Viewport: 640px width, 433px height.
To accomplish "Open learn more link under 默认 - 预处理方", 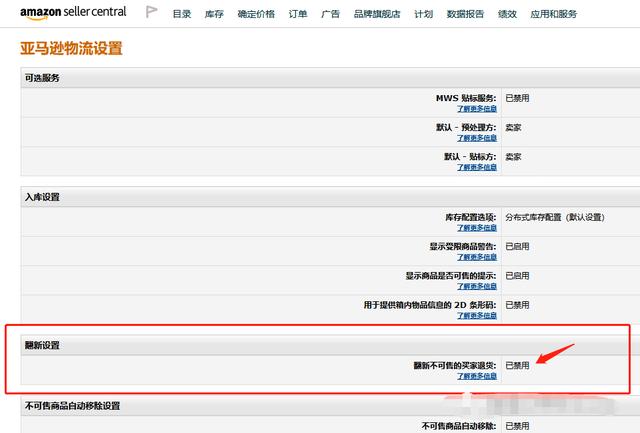I will [477, 138].
